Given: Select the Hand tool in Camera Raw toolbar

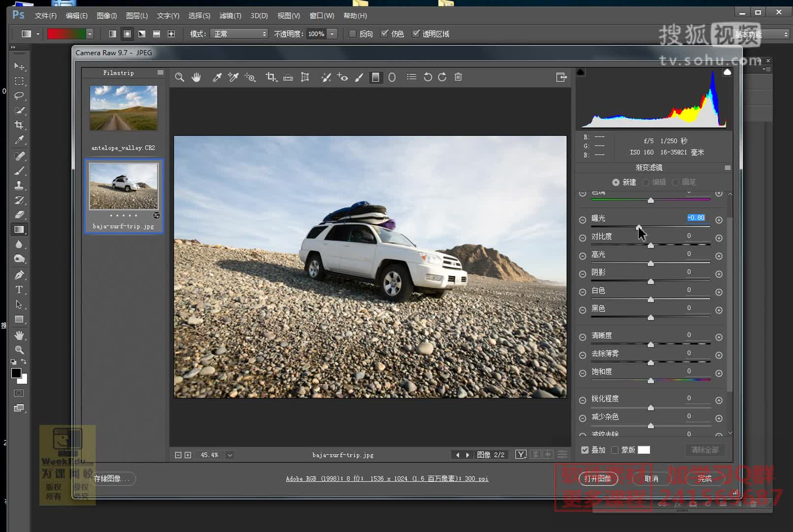Looking at the screenshot, I should 196,77.
